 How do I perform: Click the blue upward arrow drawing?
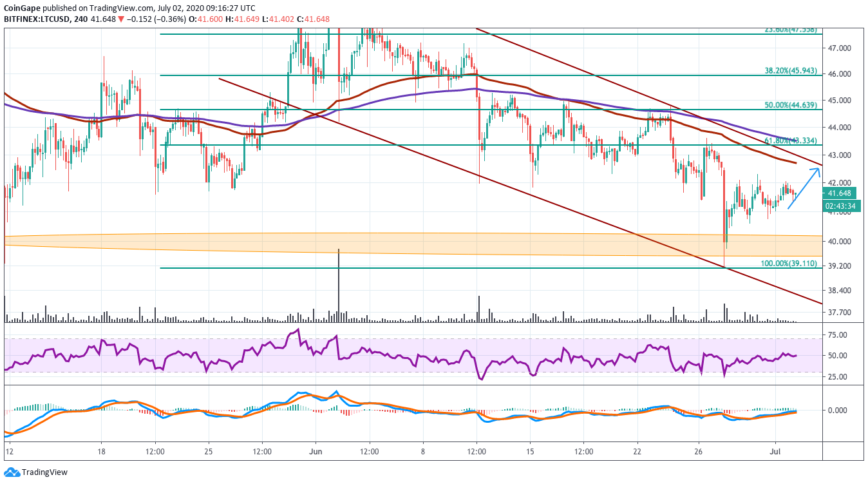(x=804, y=188)
